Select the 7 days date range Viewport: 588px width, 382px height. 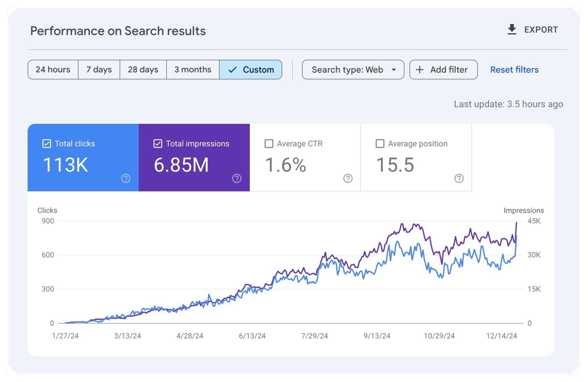point(99,70)
